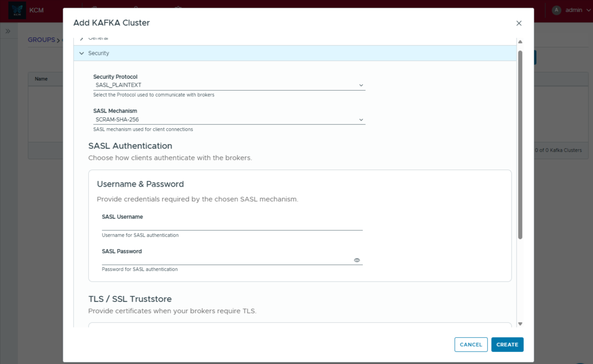The width and height of the screenshot is (593, 364).
Task: Click scrollbar up arrow in dialog
Action: click(520, 42)
